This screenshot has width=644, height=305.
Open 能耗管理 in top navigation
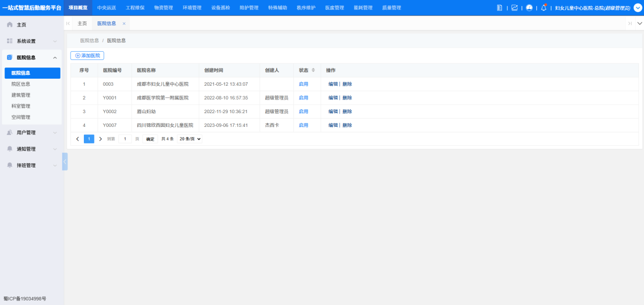coord(363,8)
